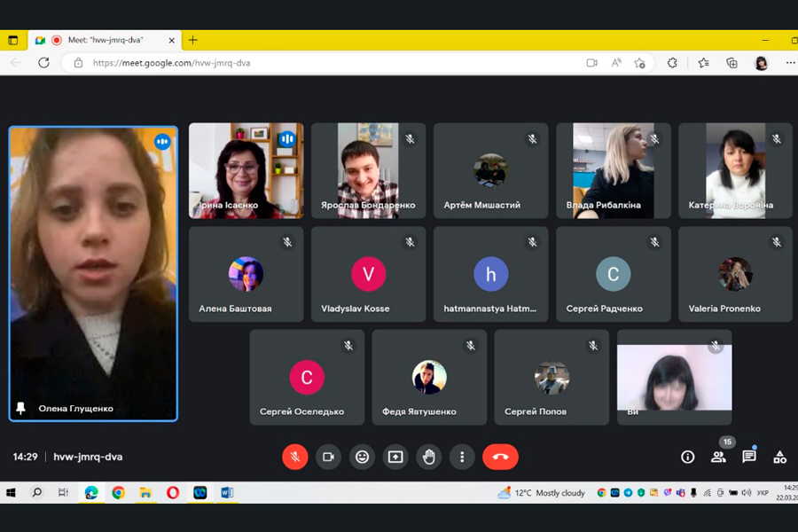Open the Favorites list icon
The image size is (798, 532).
[x=703, y=63]
